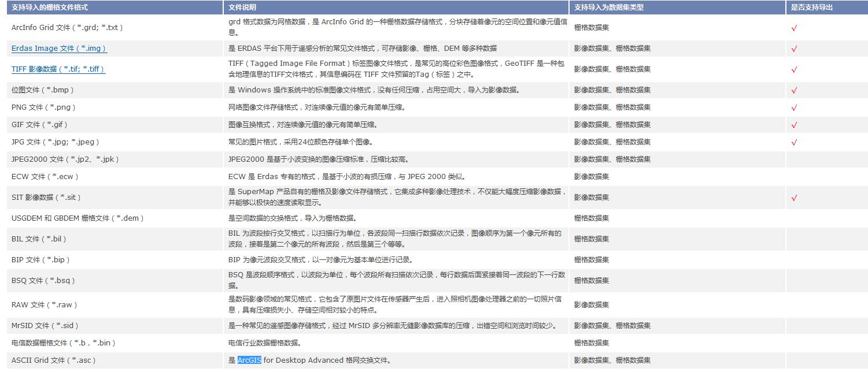Open the Erdas Image 文件 (*.img) link
The height and width of the screenshot is (372, 868).
click(59, 49)
